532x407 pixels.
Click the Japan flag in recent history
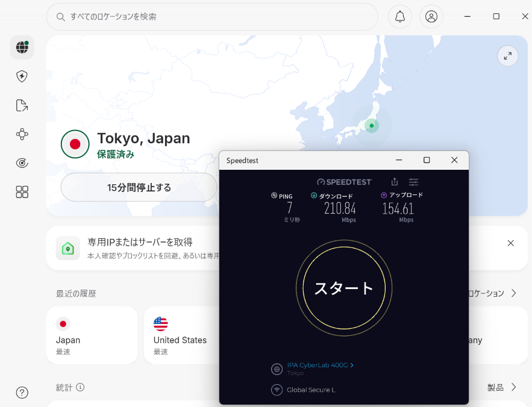point(63,324)
